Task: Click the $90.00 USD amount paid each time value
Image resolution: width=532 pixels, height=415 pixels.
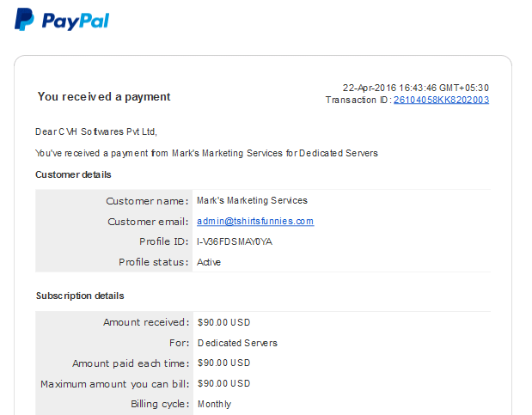Action: 224,363
